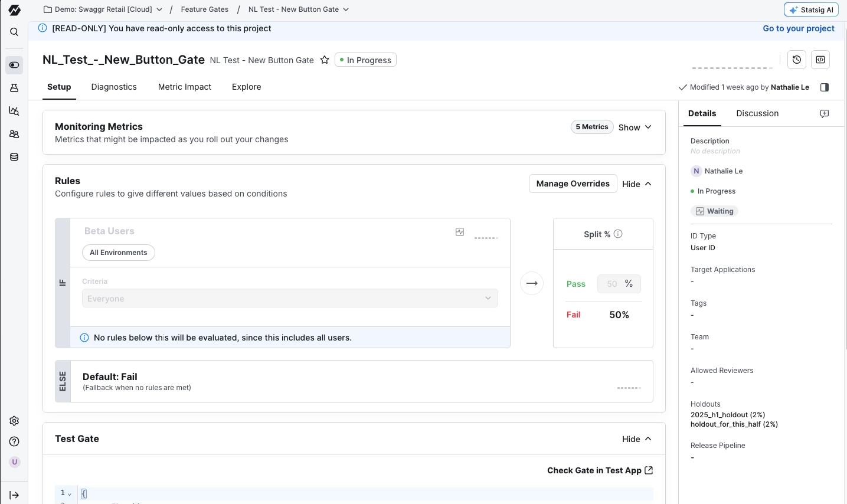Click the Statsig logo icon
Viewport: 847px width, 504px height.
pos(14,9)
